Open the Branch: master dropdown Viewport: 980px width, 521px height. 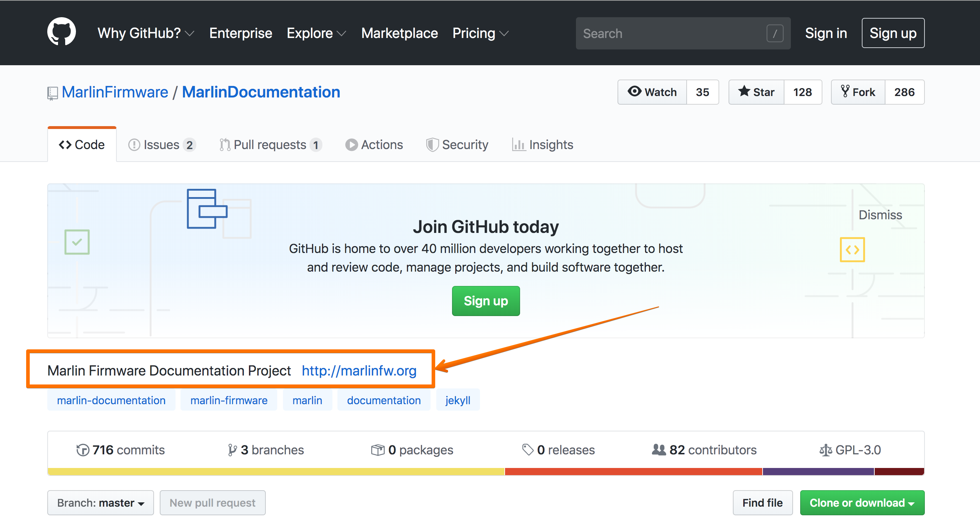(100, 503)
